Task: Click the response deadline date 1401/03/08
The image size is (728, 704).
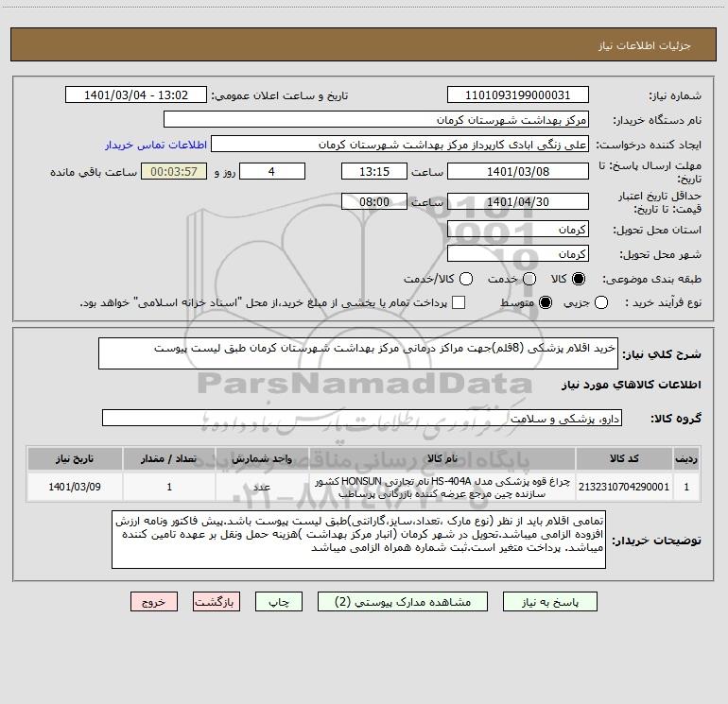Action: (x=518, y=171)
